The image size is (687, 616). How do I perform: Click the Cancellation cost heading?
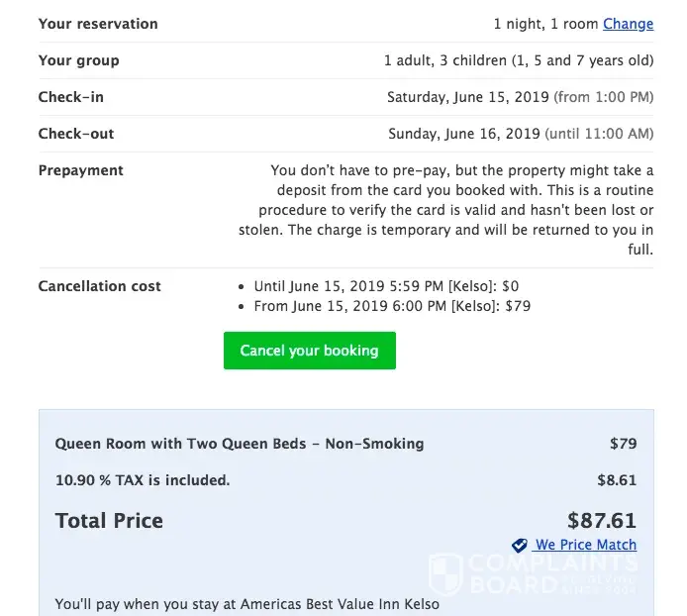(x=99, y=286)
